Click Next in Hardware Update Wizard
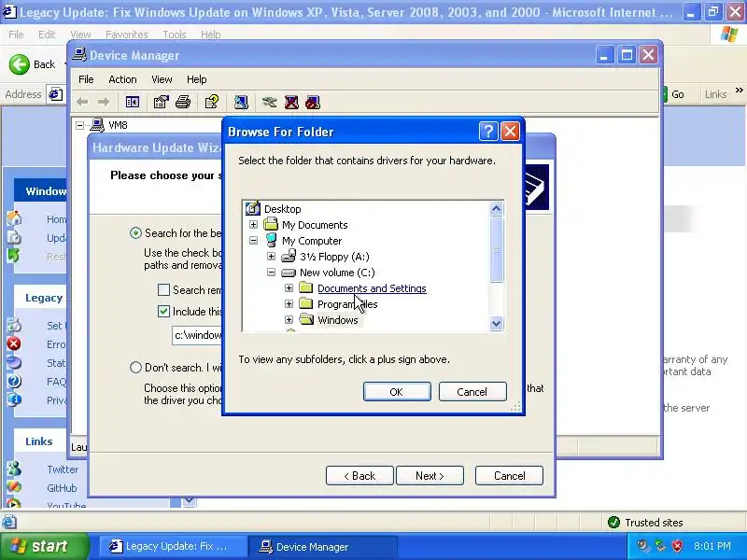Viewport: 747px width, 560px height. tap(430, 476)
